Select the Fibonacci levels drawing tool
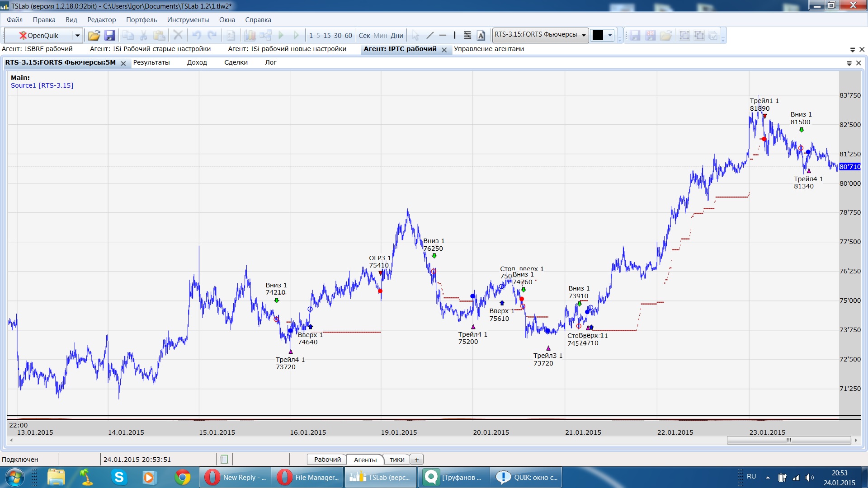Image resolution: width=868 pixels, height=488 pixels. (x=467, y=35)
